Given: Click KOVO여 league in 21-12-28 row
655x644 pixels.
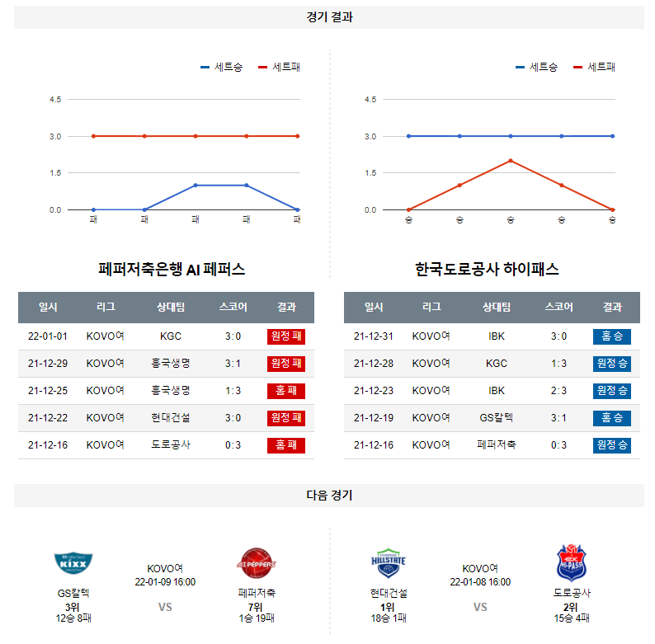Looking at the screenshot, I should [x=431, y=364].
